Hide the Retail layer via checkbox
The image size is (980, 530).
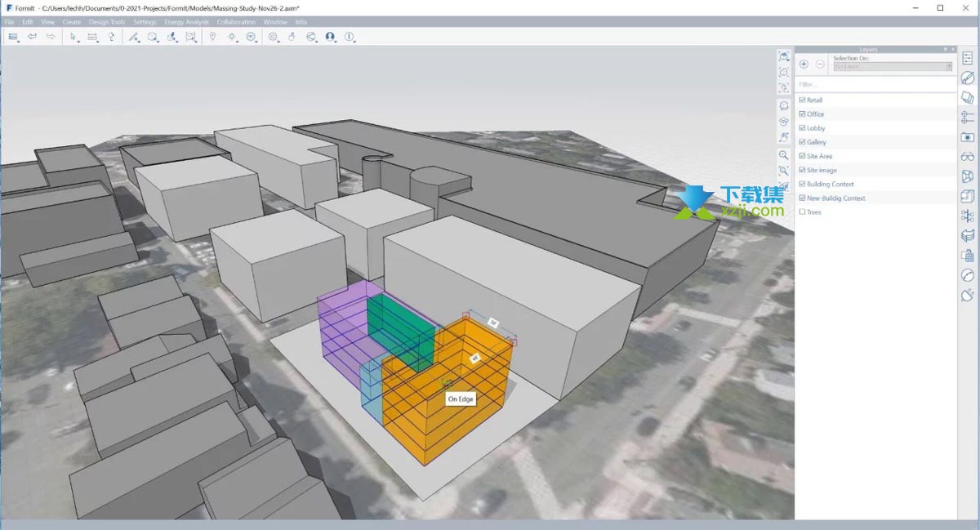[802, 100]
